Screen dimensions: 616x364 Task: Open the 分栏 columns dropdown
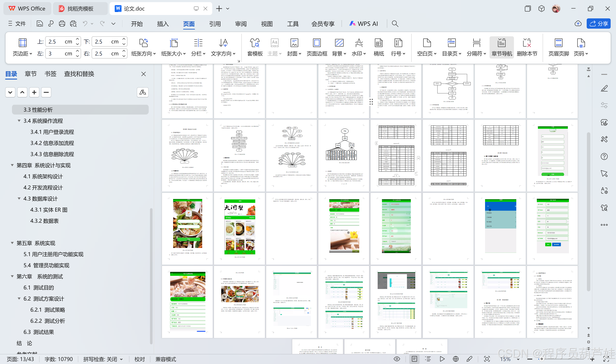198,47
